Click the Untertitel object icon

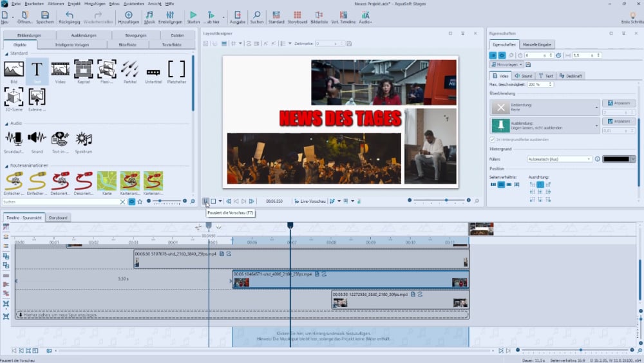coord(153,70)
